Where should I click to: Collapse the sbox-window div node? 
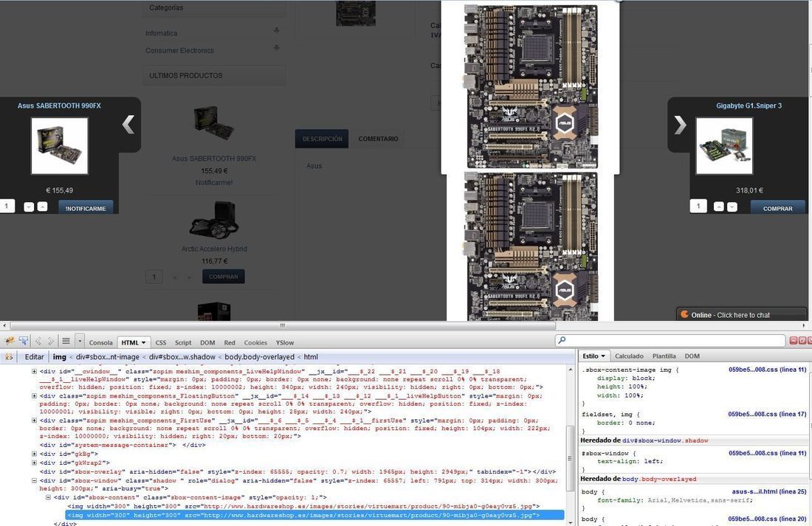click(x=34, y=480)
